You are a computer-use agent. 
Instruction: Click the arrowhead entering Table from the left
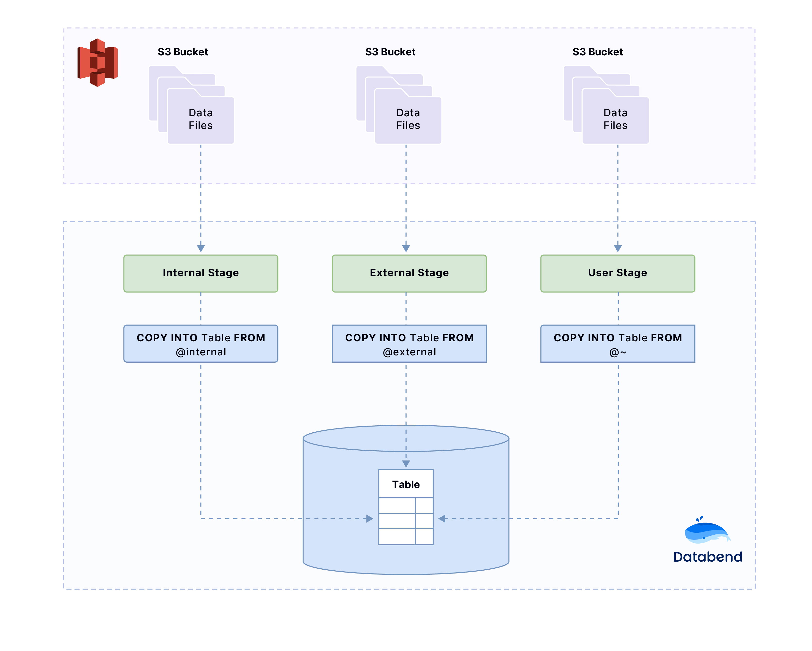(x=369, y=518)
